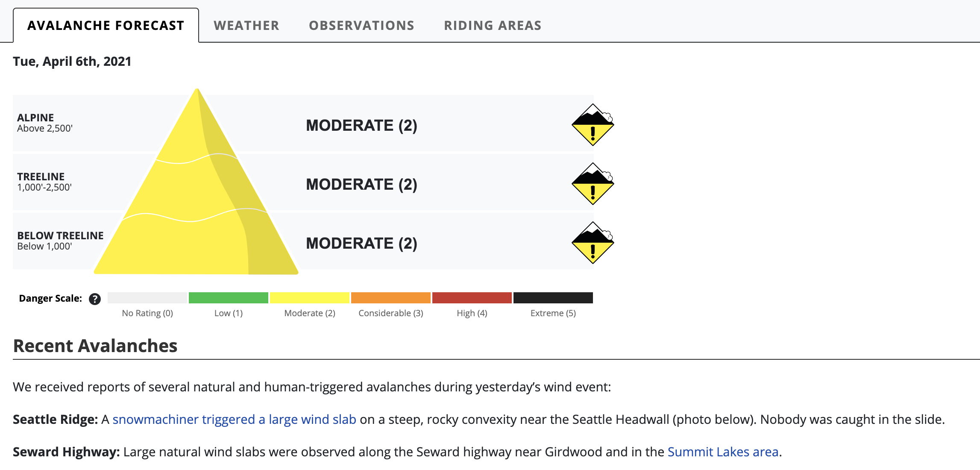980x470 pixels.
Task: Click the Below Treeline danger diamond icon
Action: coord(593,243)
